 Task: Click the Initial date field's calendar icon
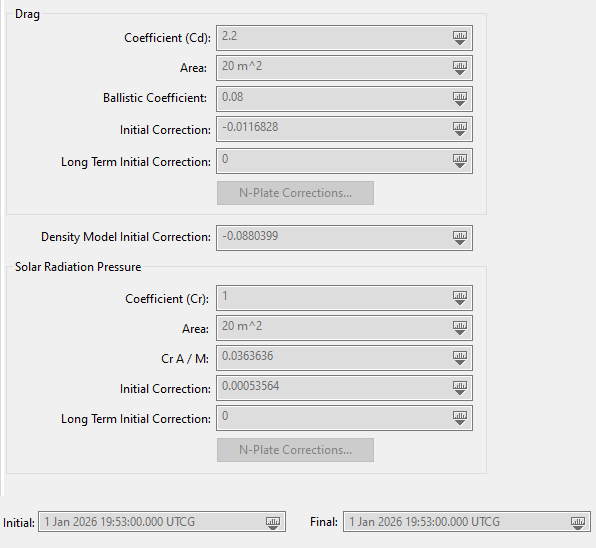click(273, 523)
